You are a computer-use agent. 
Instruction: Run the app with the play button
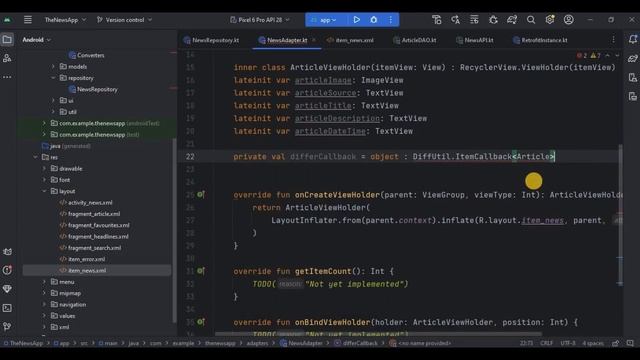(x=356, y=20)
